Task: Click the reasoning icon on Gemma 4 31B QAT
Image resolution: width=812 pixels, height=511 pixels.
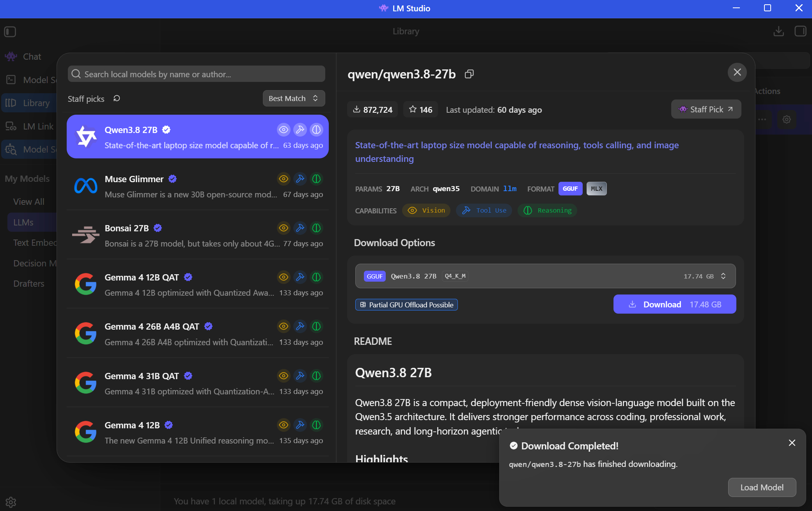Action: 316,376
